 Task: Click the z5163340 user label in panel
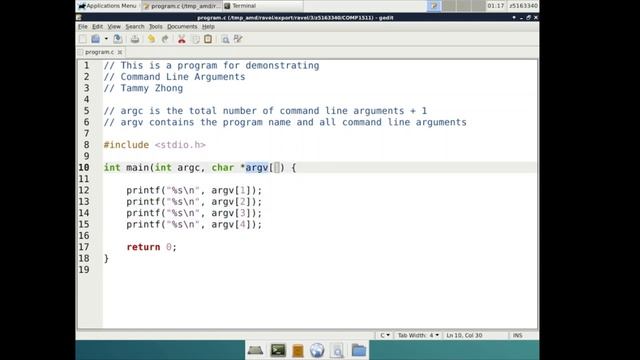523,6
